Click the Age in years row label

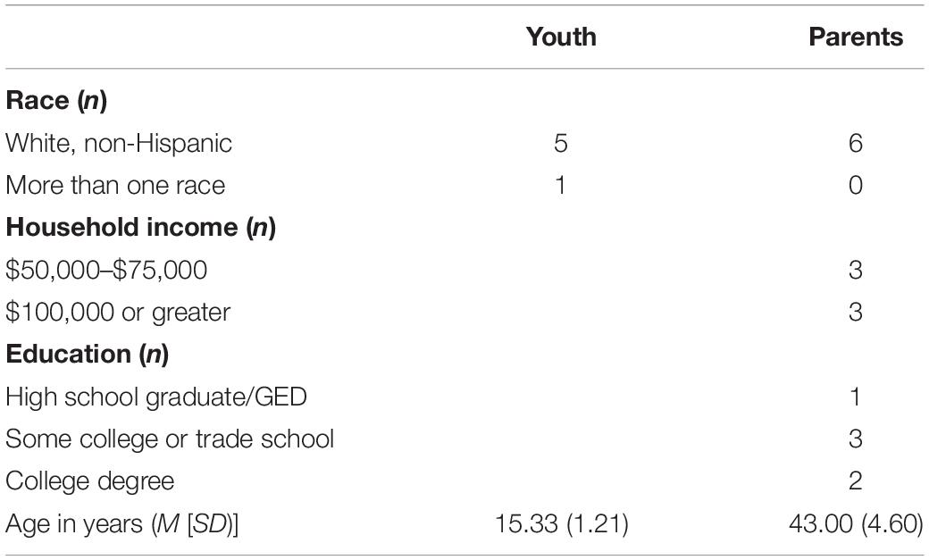click(x=122, y=524)
